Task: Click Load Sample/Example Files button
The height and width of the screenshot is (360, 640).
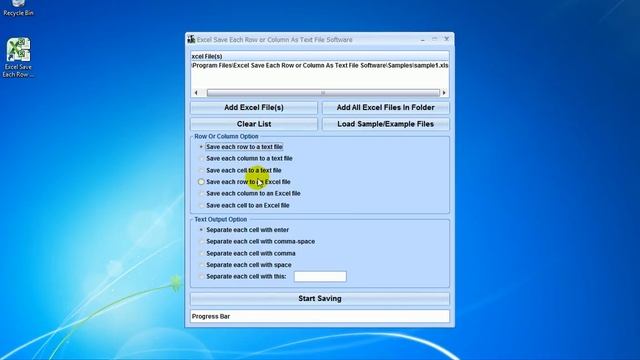Action: coord(385,124)
